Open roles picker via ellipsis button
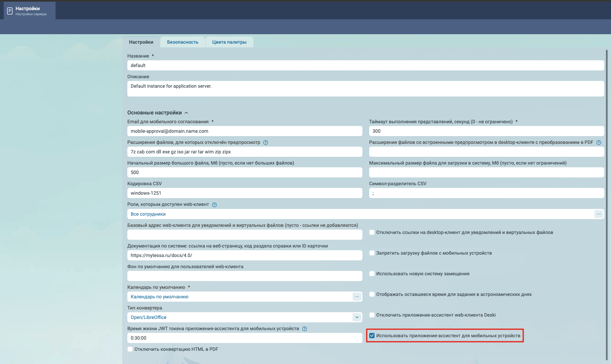Image resolution: width=611 pixels, height=364 pixels. tap(598, 214)
